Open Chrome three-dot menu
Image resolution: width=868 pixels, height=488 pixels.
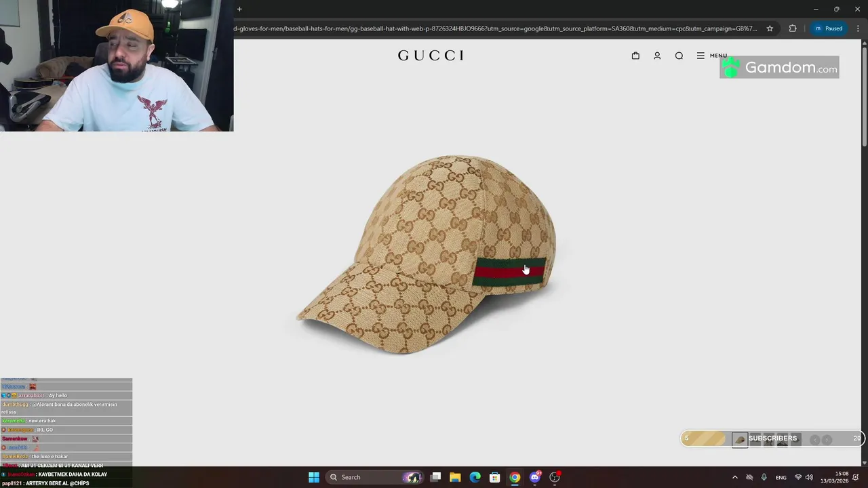[856, 28]
